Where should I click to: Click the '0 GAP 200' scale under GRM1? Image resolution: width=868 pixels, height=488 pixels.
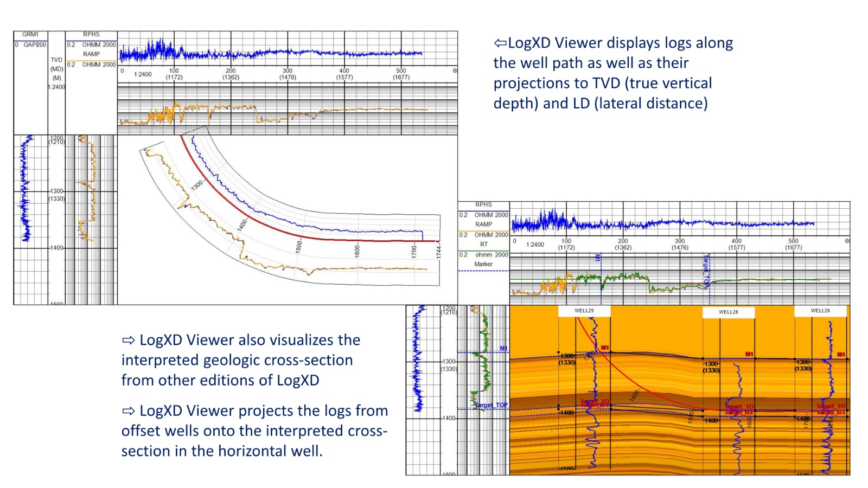[x=30, y=44]
